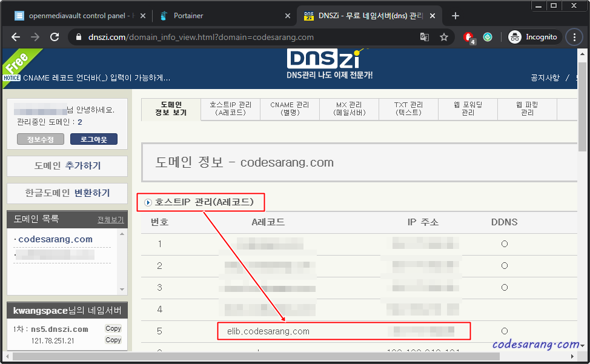The height and width of the screenshot is (364, 590).
Task: Go back with the browser back arrow
Action: tap(16, 37)
